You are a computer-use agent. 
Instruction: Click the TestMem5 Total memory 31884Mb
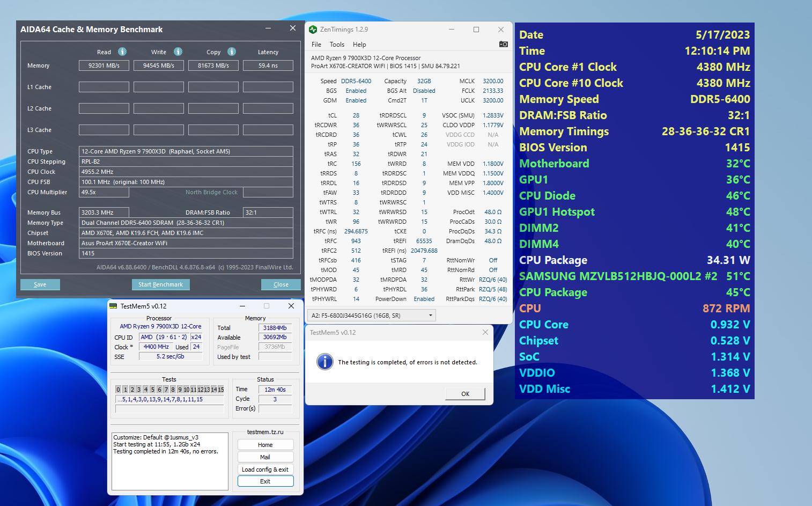(275, 328)
